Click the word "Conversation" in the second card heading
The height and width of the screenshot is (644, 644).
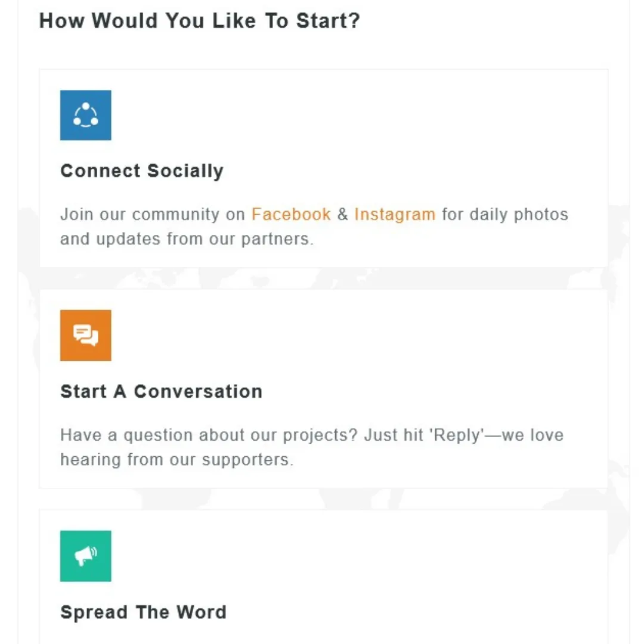198,392
